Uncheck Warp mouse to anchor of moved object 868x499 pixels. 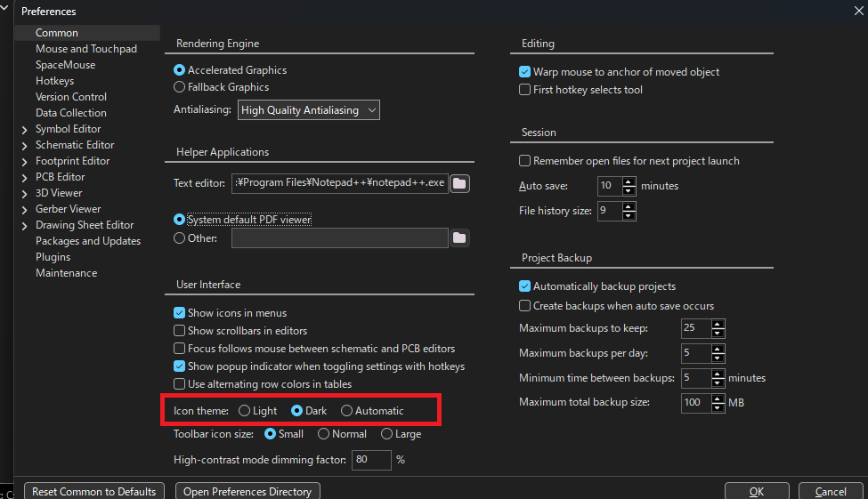[524, 71]
